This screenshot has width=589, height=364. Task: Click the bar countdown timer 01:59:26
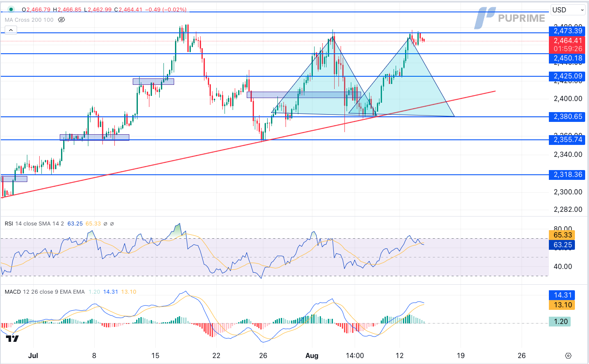(569, 49)
